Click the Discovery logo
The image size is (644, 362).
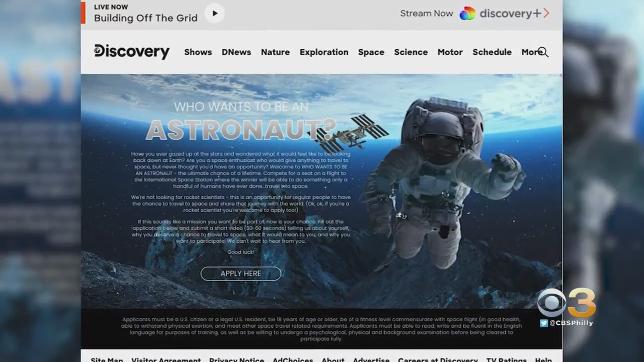(x=132, y=51)
